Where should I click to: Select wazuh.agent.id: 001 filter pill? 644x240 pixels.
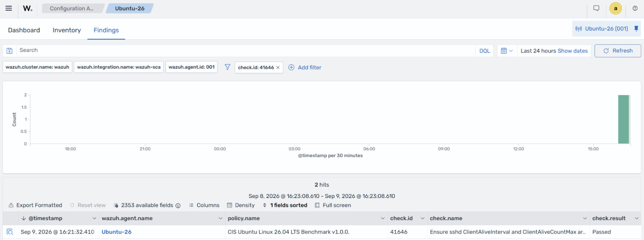click(192, 67)
